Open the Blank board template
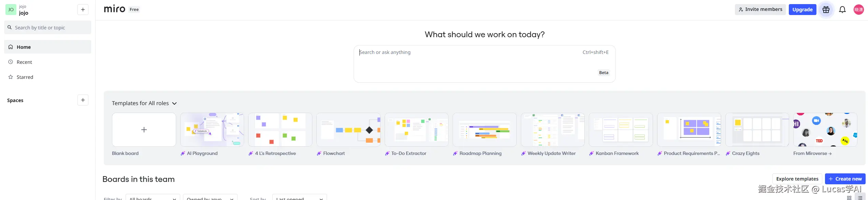Image resolution: width=868 pixels, height=200 pixels. 144,130
